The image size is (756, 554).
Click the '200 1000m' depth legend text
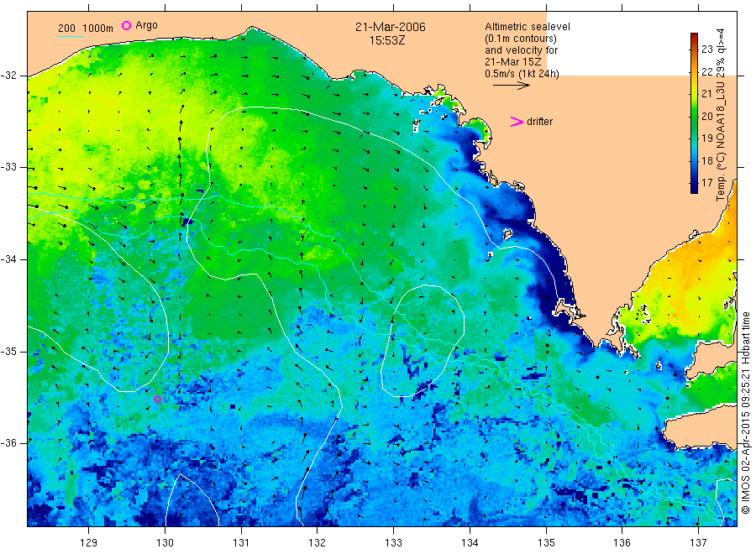tap(86, 29)
